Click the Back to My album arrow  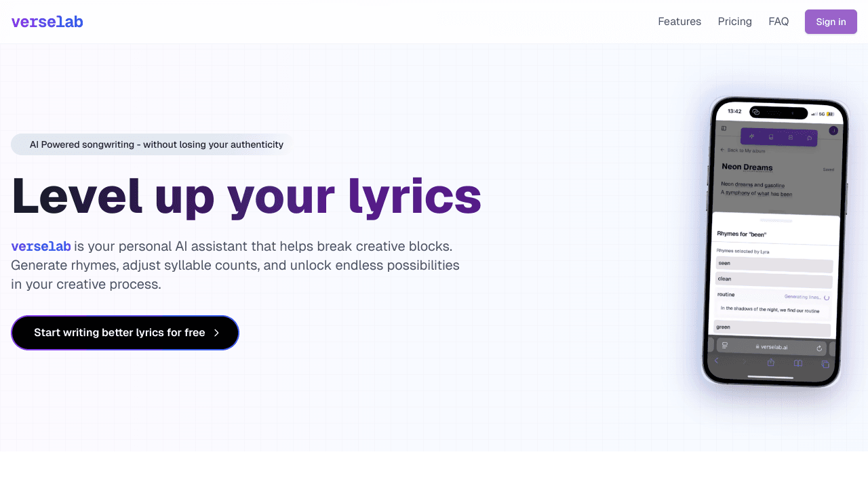click(x=723, y=150)
